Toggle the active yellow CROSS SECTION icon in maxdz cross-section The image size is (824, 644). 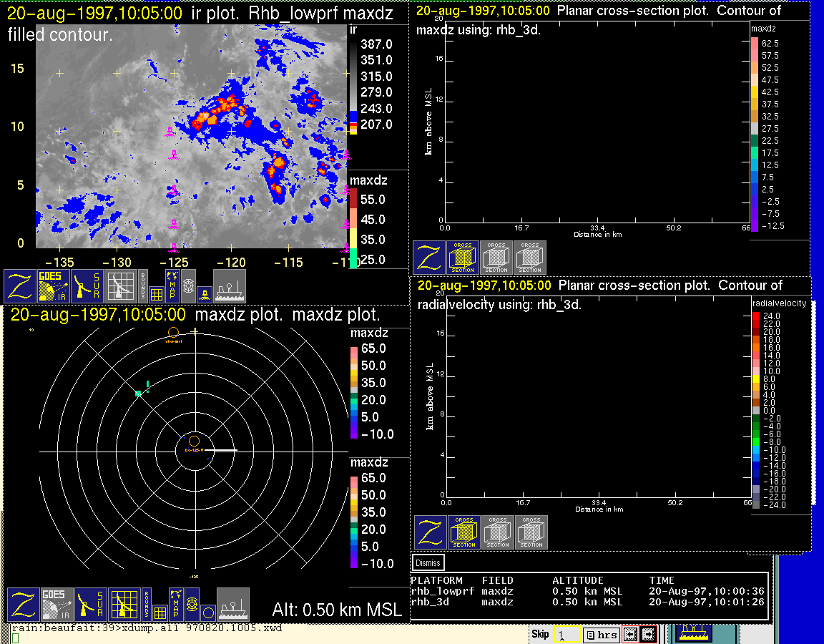463,258
